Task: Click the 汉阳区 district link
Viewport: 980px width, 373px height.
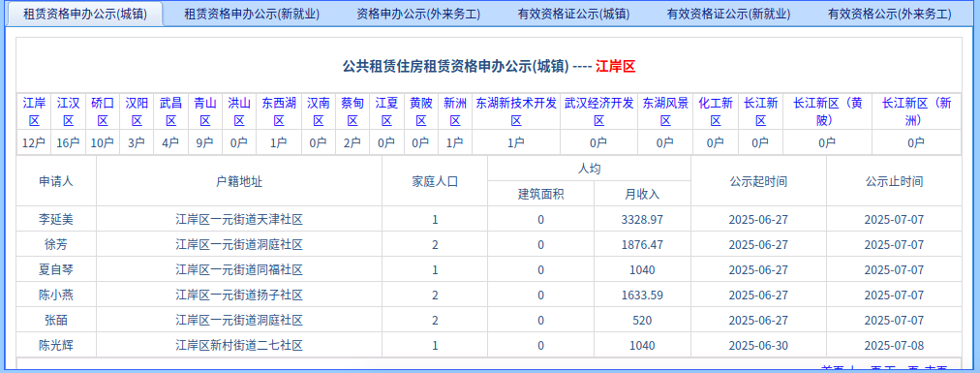Action: (137, 111)
